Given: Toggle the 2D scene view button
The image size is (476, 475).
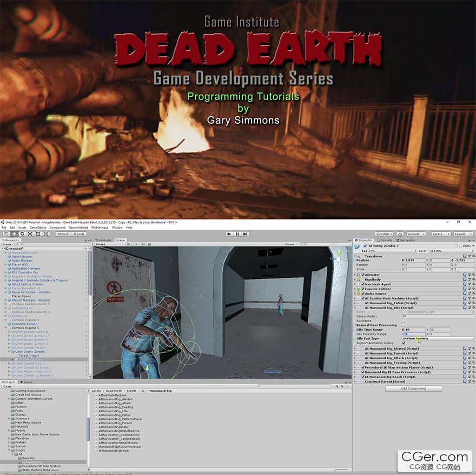Looking at the screenshot, I should 128,244.
